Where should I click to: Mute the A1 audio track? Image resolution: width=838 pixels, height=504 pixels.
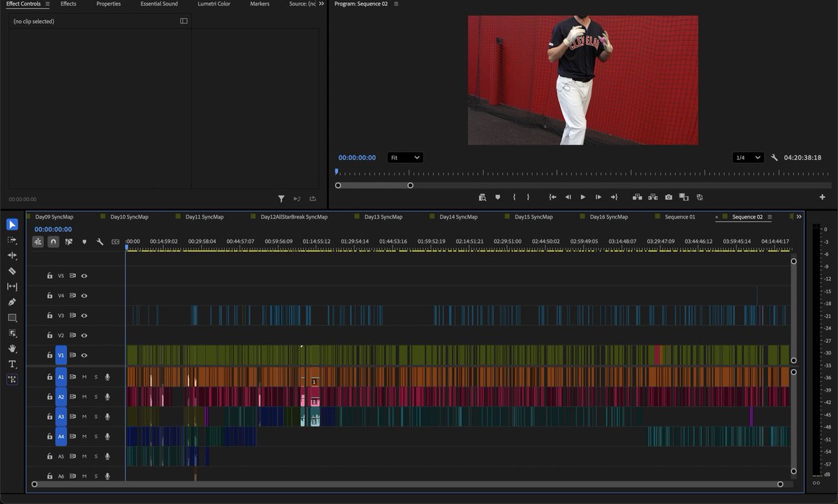pyautogui.click(x=84, y=377)
